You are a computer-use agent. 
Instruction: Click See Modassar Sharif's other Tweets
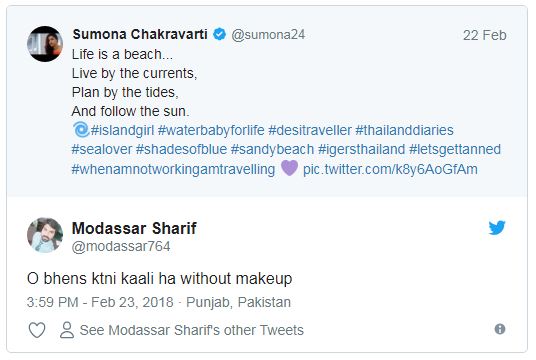[x=192, y=330]
